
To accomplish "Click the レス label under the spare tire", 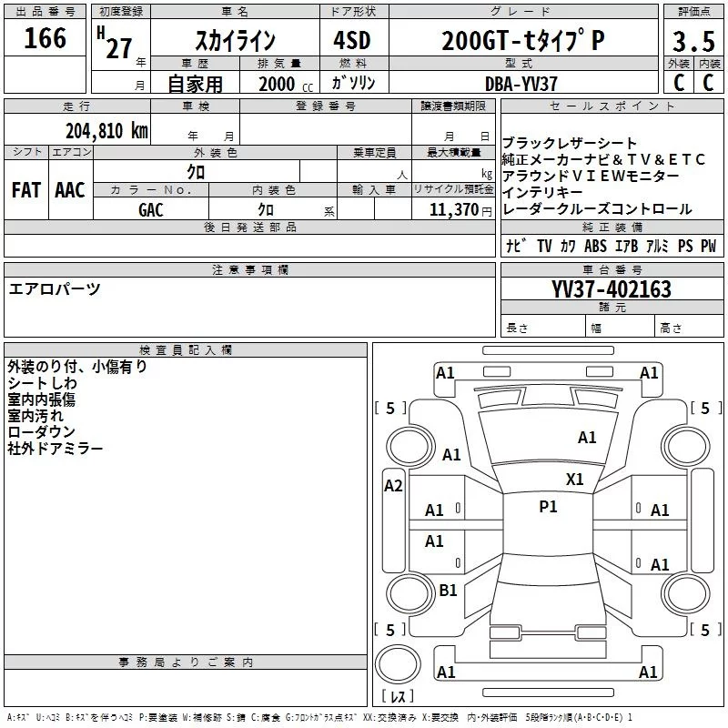I will point(397,696).
